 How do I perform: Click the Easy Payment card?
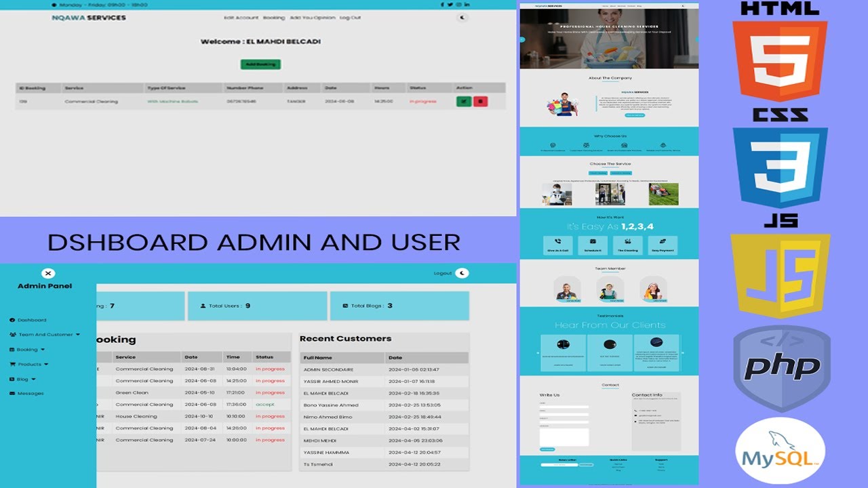click(663, 245)
